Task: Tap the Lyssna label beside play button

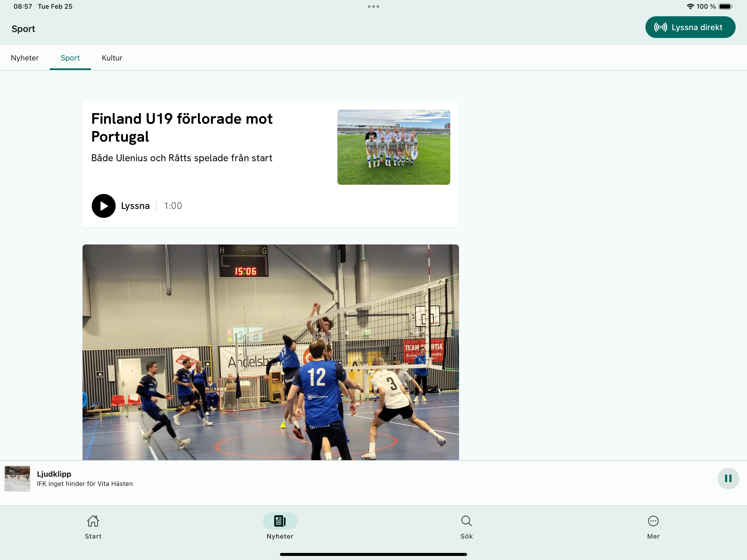Action: click(135, 206)
